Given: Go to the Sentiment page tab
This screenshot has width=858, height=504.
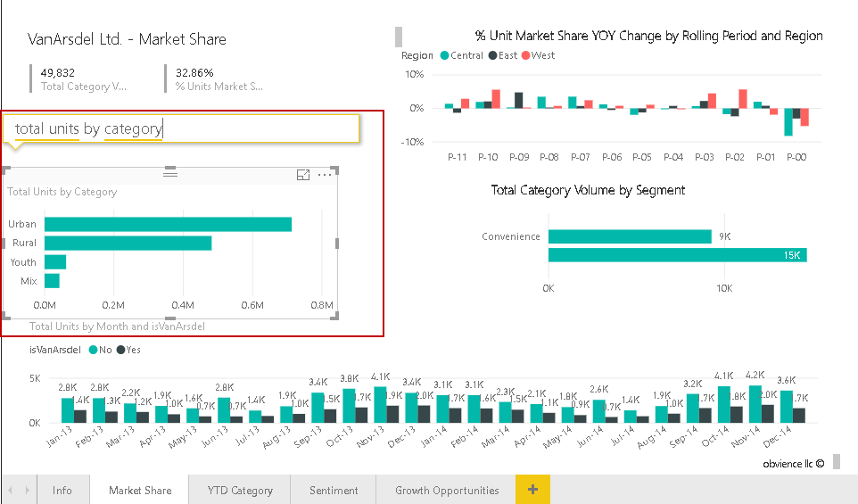Looking at the screenshot, I should [x=334, y=490].
